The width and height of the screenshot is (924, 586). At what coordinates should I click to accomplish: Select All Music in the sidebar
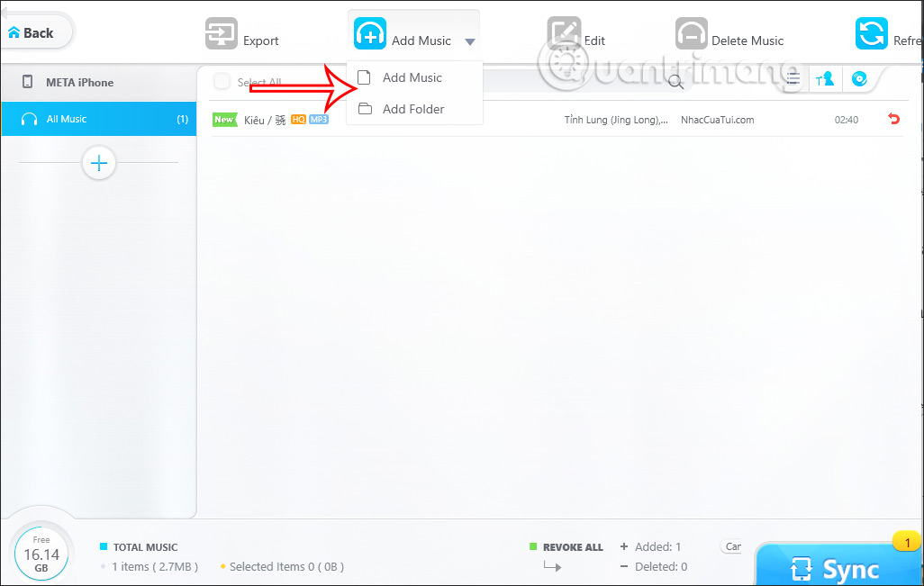tap(72, 118)
